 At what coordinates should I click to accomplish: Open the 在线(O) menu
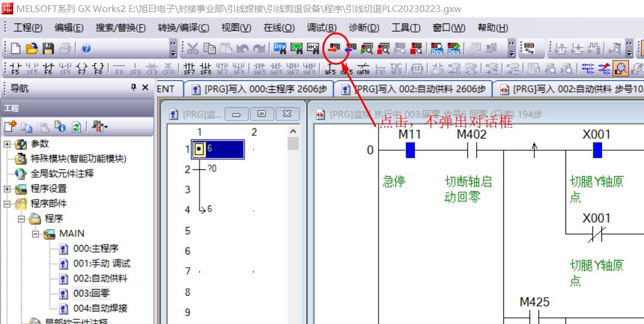coord(279,28)
